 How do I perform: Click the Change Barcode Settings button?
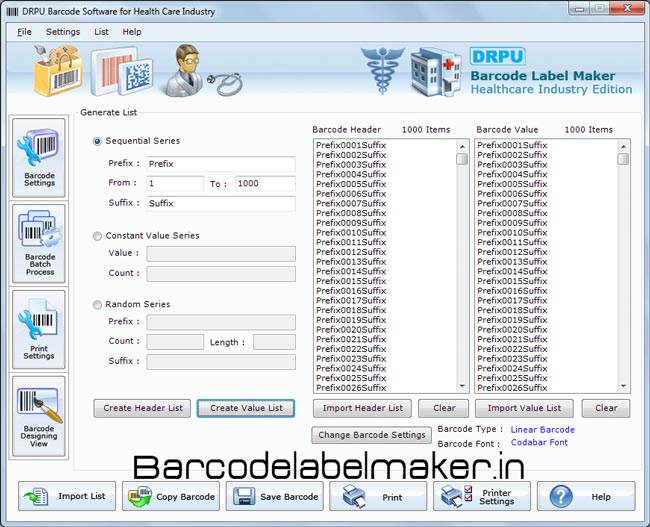point(372,435)
